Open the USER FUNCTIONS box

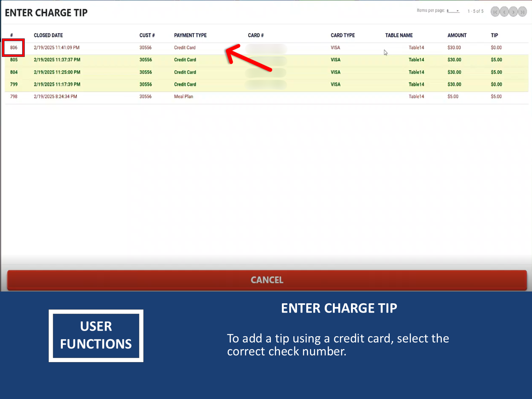point(96,335)
